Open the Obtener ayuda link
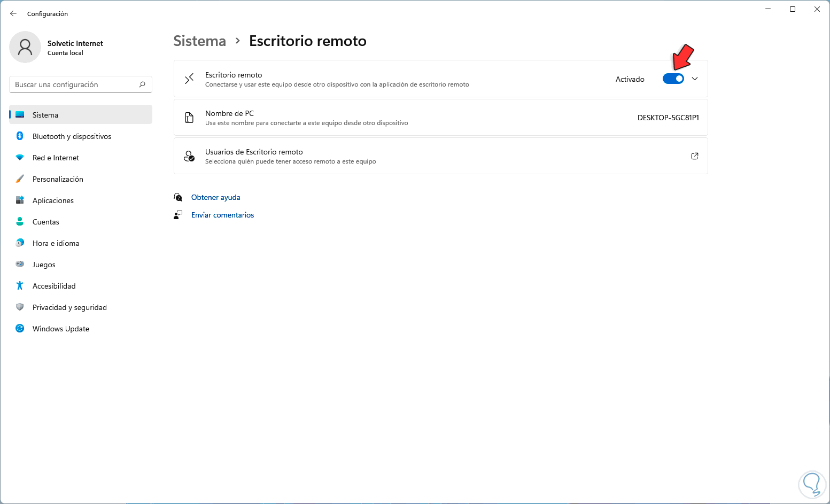 pyautogui.click(x=215, y=197)
